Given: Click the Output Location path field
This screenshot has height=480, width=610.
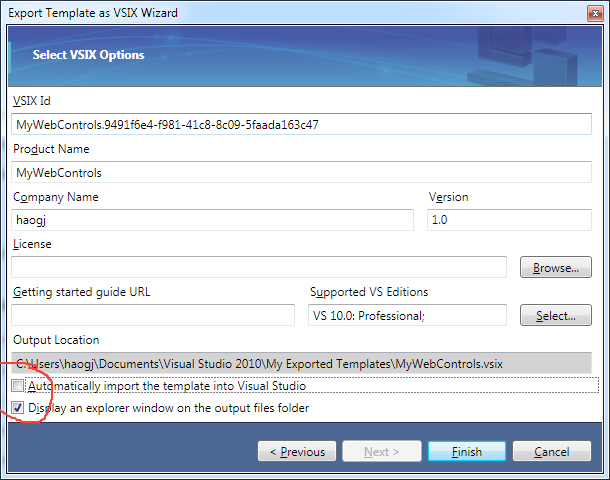Looking at the screenshot, I should 301,363.
